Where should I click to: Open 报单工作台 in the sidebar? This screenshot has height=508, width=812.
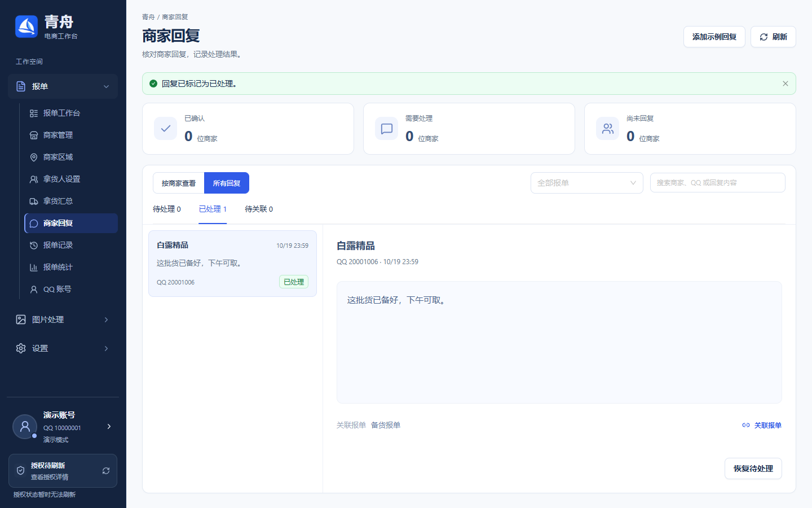(x=71, y=113)
